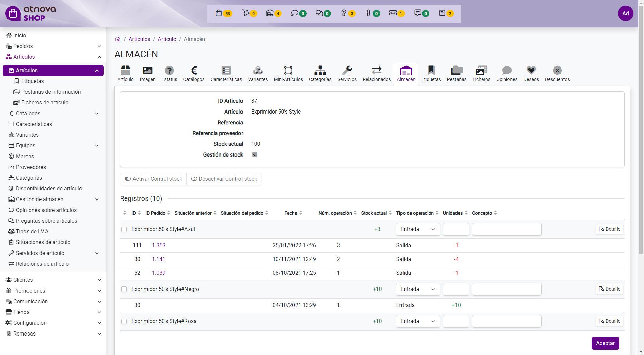The image size is (644, 355).
Task: Switch to the Artículo tab
Action: pos(125,74)
